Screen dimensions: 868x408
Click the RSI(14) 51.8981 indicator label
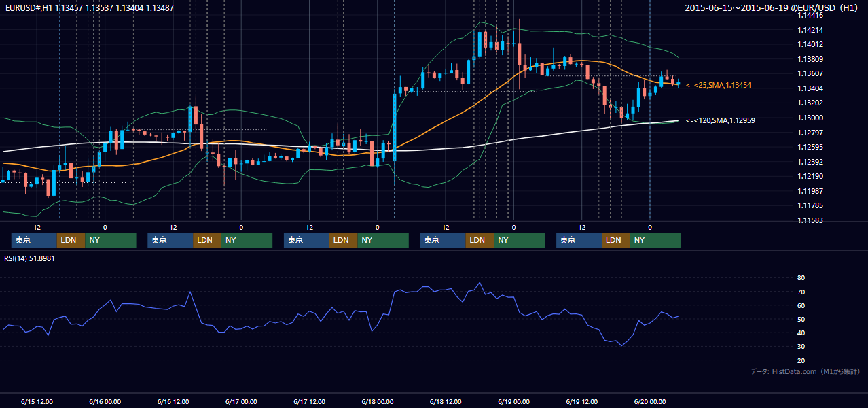click(30, 258)
